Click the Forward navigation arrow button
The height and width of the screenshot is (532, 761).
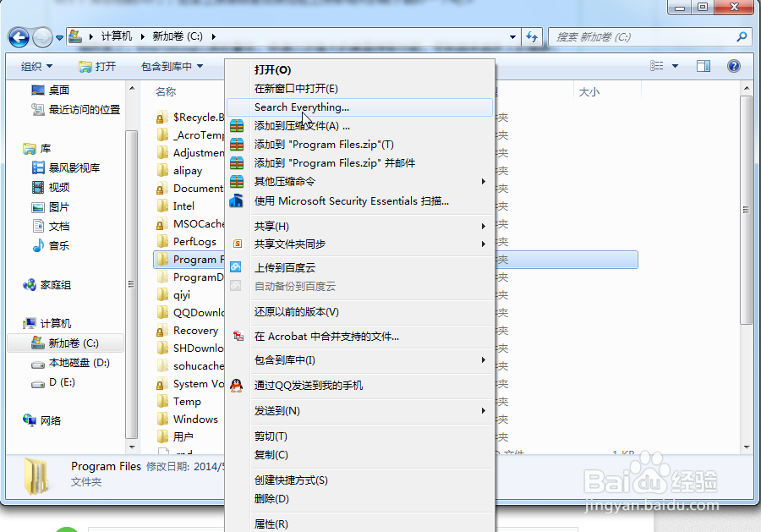[x=43, y=37]
